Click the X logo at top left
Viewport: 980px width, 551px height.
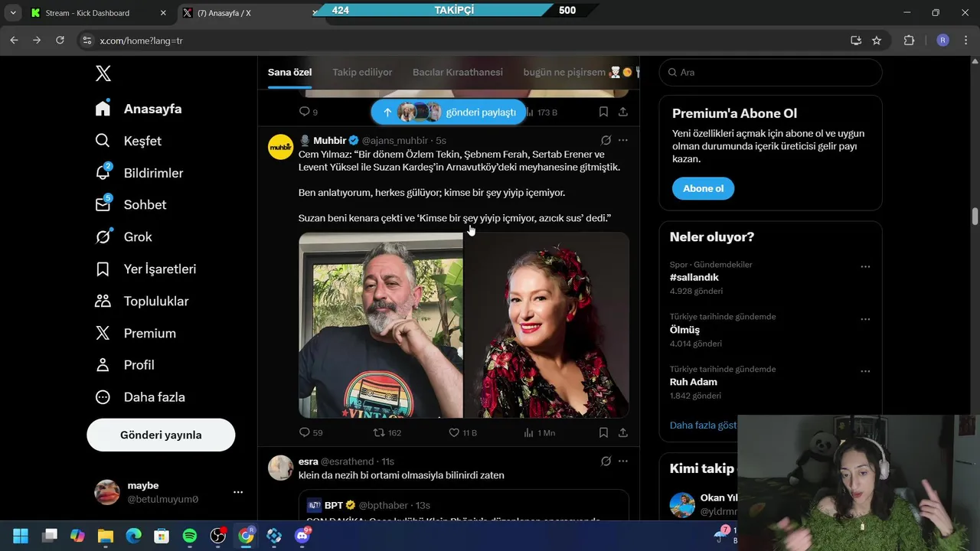tap(103, 73)
